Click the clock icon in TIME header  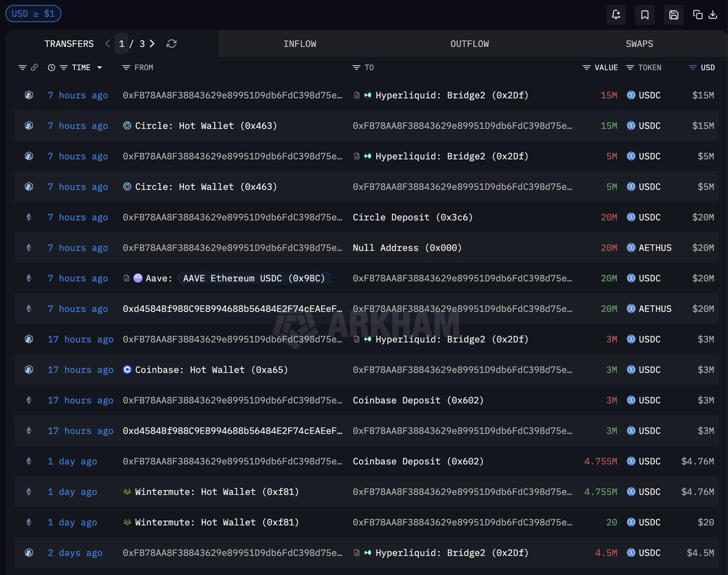tap(52, 67)
